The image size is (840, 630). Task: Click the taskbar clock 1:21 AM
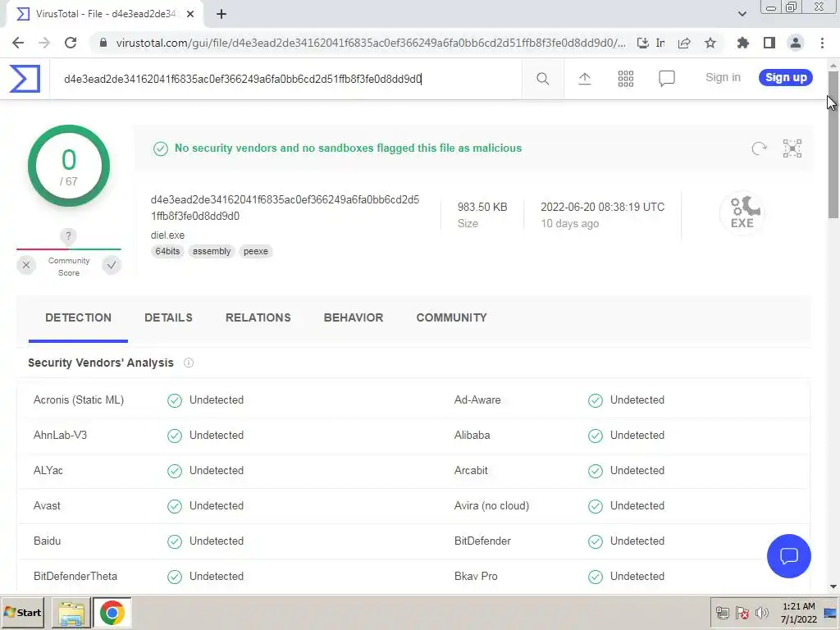(798, 606)
